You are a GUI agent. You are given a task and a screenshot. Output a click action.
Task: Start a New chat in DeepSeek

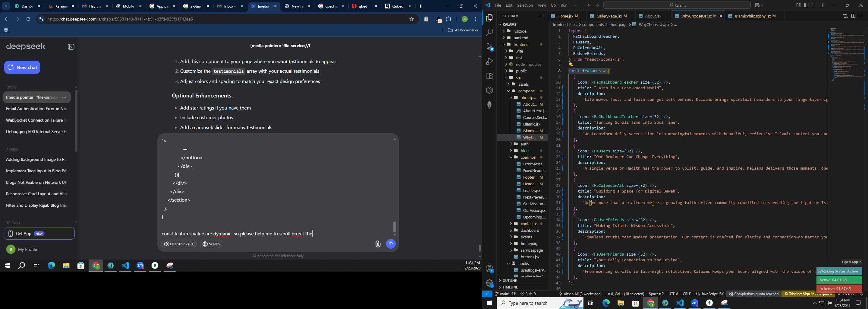(x=22, y=68)
